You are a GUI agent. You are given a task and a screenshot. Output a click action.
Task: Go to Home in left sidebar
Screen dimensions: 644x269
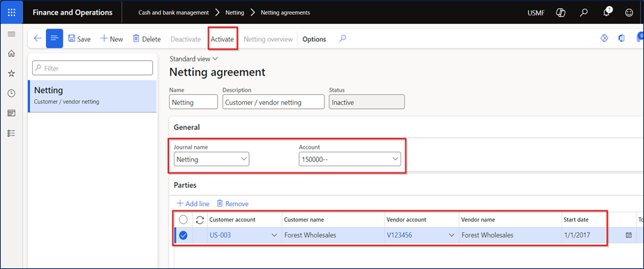pos(11,54)
